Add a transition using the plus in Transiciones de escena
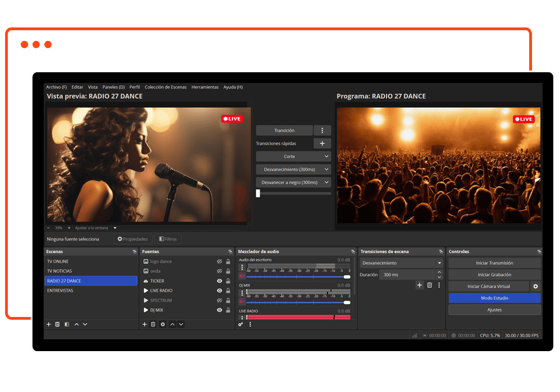This screenshot has width=560, height=392. pos(419,285)
